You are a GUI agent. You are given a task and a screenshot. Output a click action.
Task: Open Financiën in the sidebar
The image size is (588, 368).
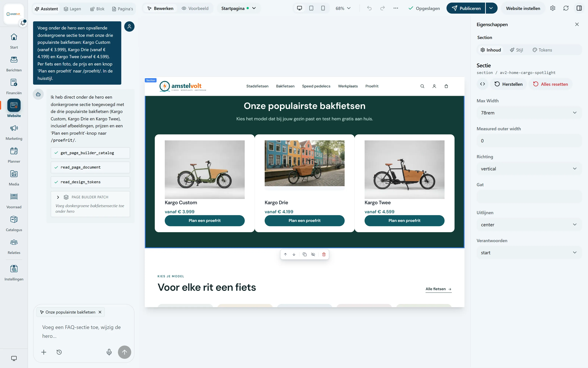coord(14,87)
